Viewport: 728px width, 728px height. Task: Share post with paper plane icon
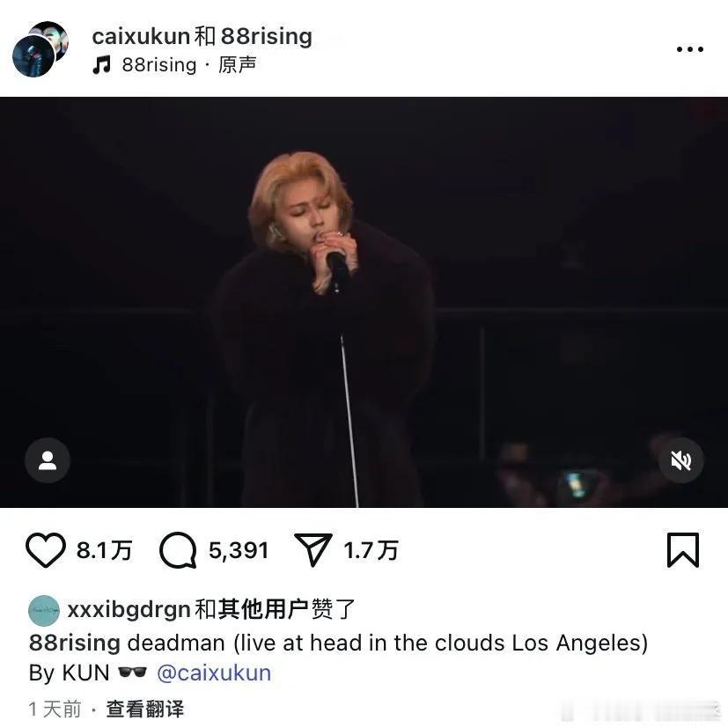click(x=313, y=550)
